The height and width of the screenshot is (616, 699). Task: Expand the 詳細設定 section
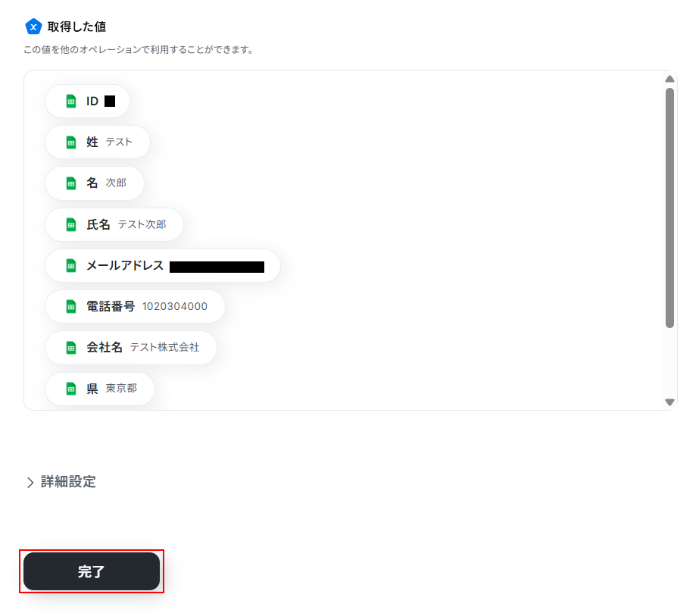point(68,482)
